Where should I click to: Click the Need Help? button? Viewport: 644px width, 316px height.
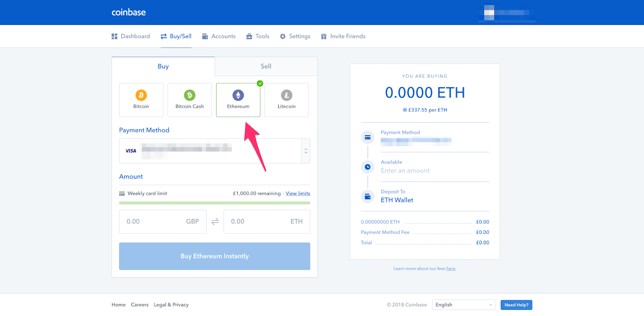pyautogui.click(x=516, y=305)
